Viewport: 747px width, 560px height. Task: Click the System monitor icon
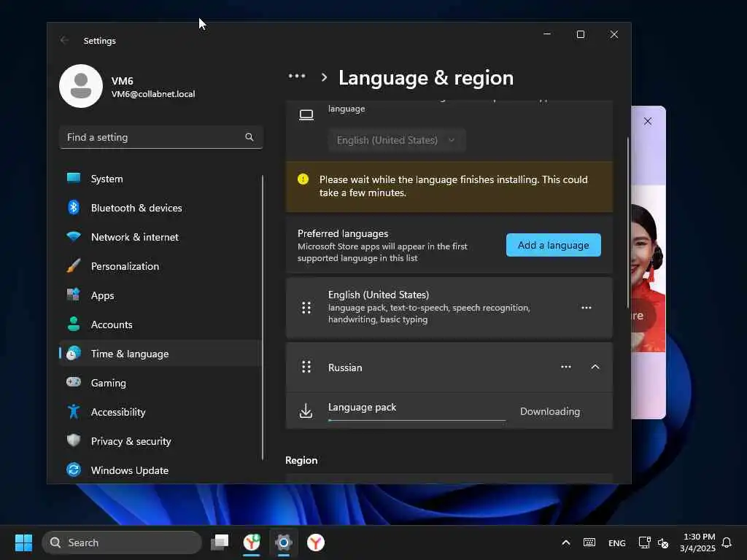[x=74, y=179]
